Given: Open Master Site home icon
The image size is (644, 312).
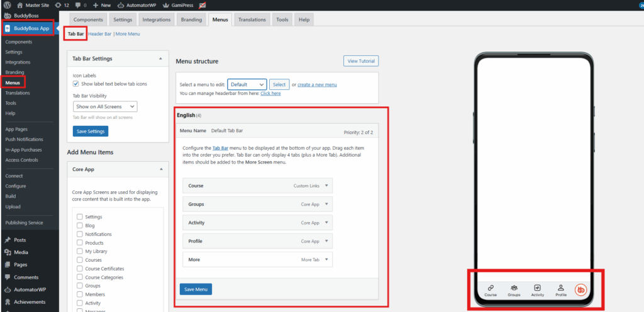Looking at the screenshot, I should pyautogui.click(x=19, y=5).
